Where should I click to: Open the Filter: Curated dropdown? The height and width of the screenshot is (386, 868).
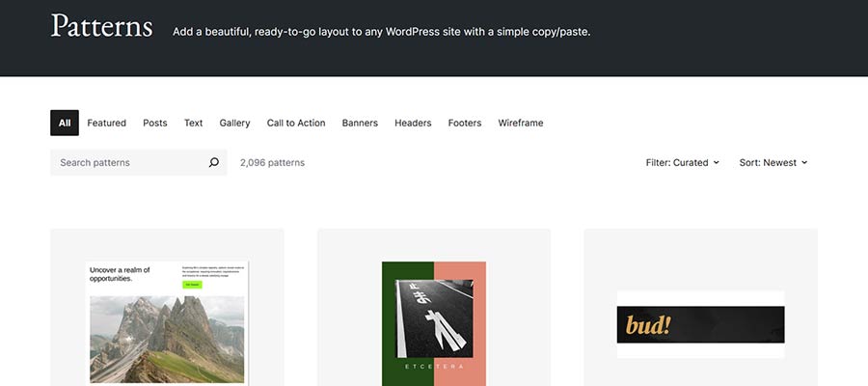click(x=682, y=163)
